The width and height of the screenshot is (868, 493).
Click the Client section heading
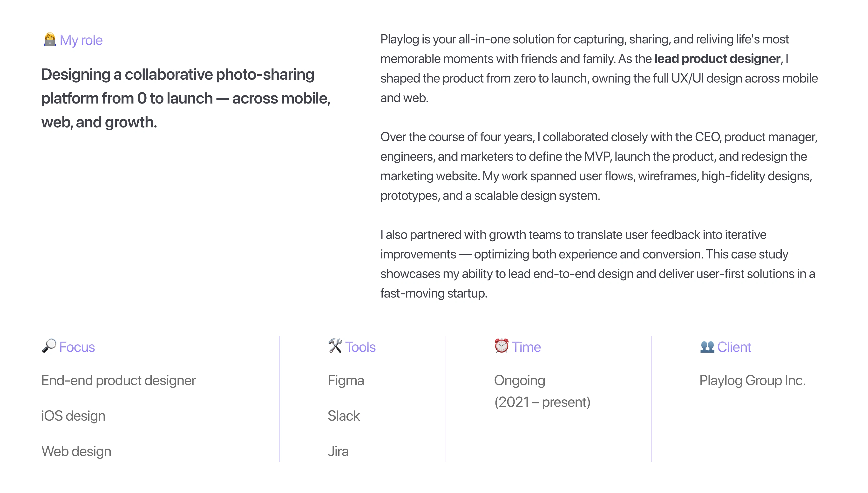[x=734, y=347]
